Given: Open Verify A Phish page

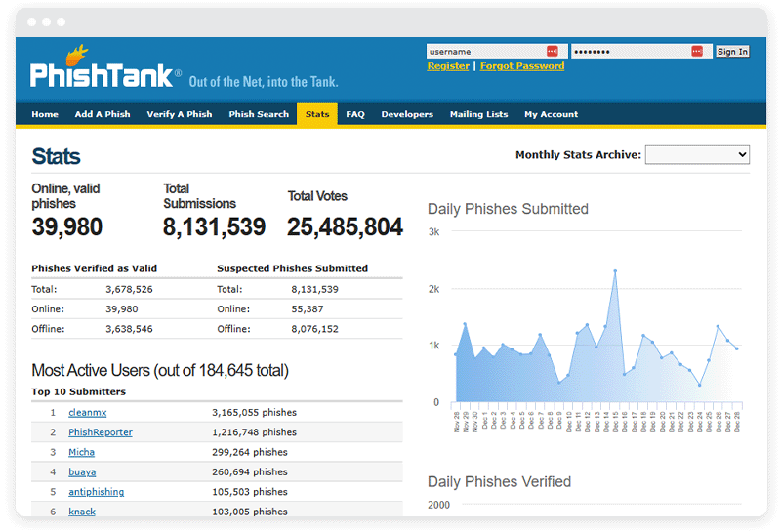Looking at the screenshot, I should 180,114.
